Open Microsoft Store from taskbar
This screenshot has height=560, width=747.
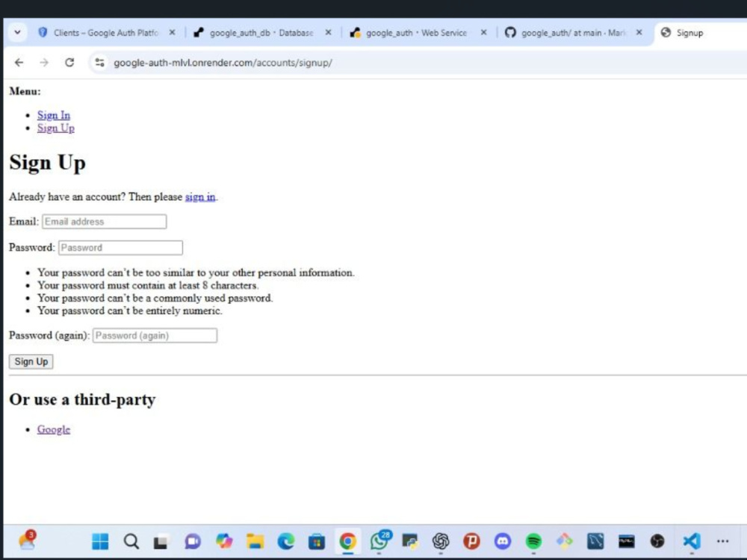coord(317,541)
